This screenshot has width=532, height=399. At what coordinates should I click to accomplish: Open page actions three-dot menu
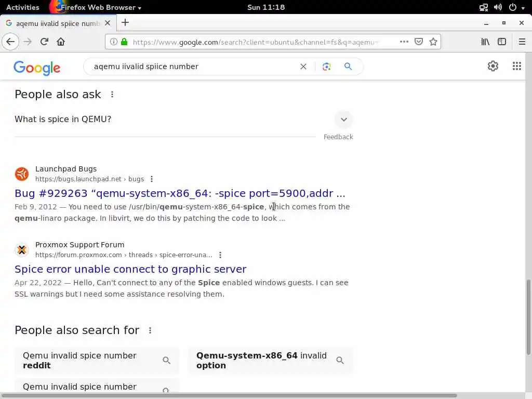click(404, 42)
